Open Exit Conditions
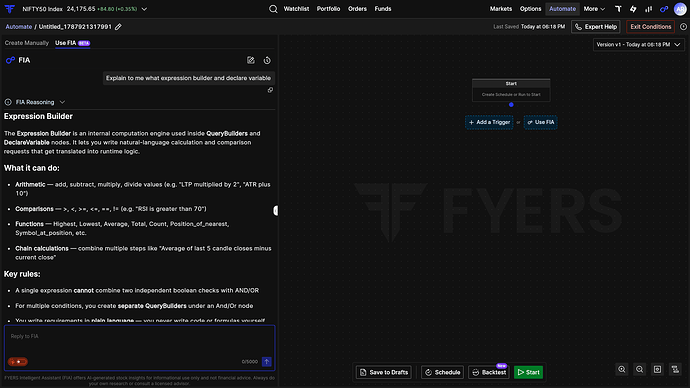 click(x=650, y=27)
